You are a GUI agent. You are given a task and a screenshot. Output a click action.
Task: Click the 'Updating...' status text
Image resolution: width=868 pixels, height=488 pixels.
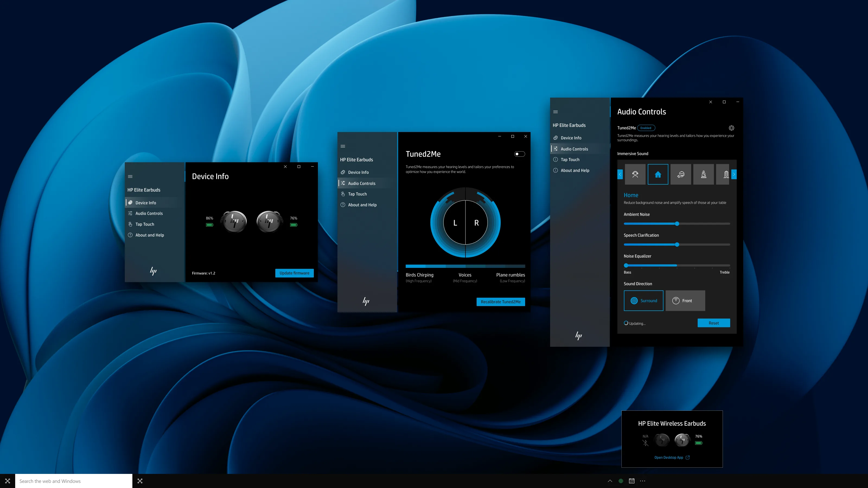637,323
